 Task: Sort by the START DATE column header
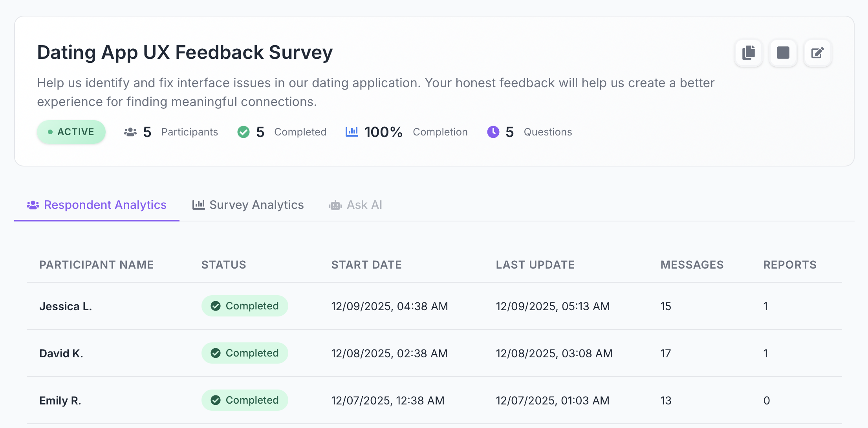pos(366,265)
